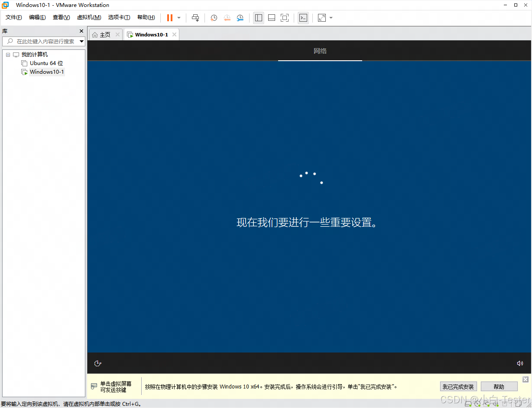Open the 编辑(E) menu
532x408 pixels.
coord(37,17)
